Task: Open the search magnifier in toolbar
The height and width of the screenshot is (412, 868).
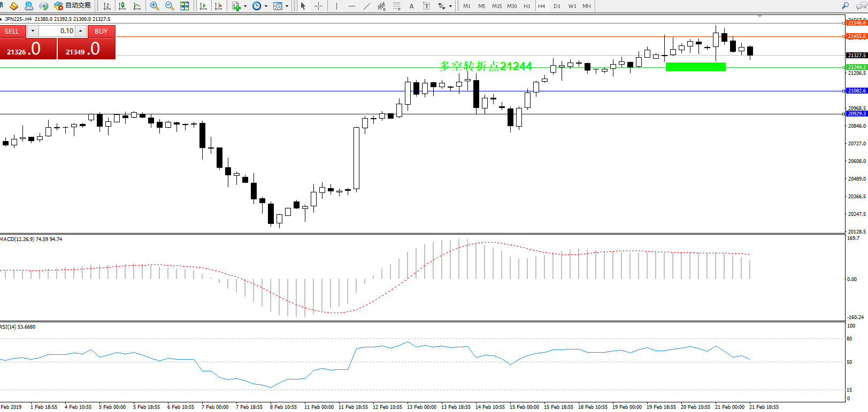Action: tap(845, 6)
